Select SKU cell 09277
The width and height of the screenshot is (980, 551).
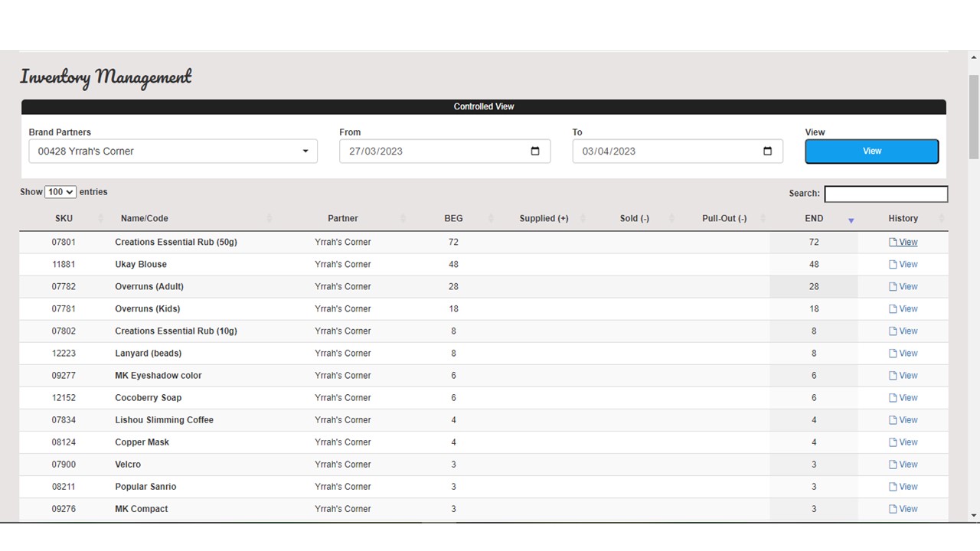(64, 376)
